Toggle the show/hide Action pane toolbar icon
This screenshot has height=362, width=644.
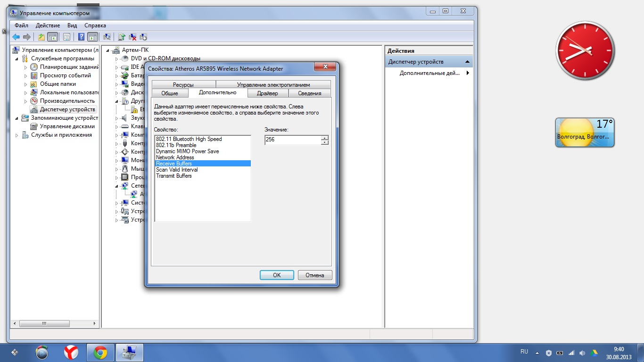92,37
